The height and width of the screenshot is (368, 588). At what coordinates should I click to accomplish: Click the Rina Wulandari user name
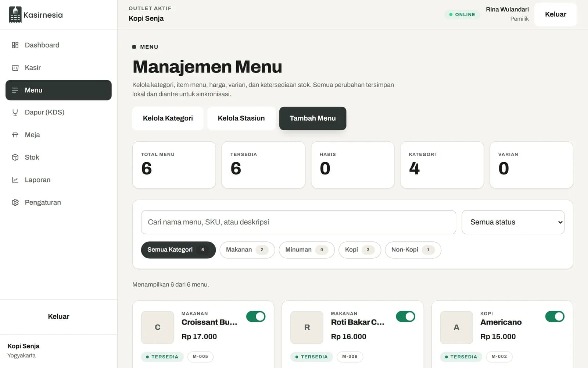(x=507, y=10)
